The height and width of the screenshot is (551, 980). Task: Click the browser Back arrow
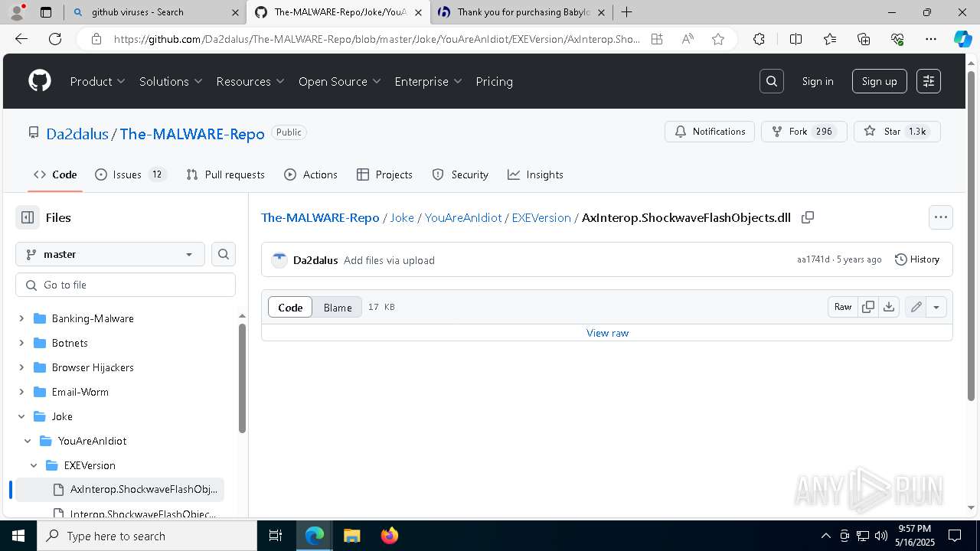pos(21,39)
